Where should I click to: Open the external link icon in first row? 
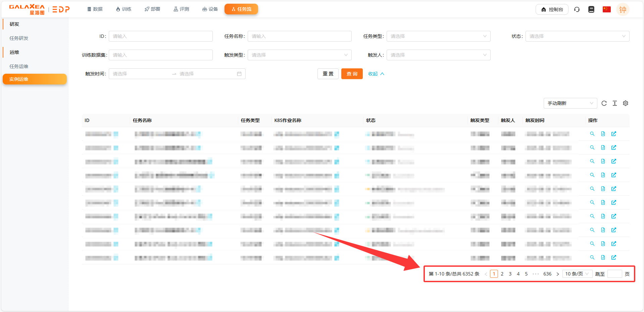(x=614, y=134)
